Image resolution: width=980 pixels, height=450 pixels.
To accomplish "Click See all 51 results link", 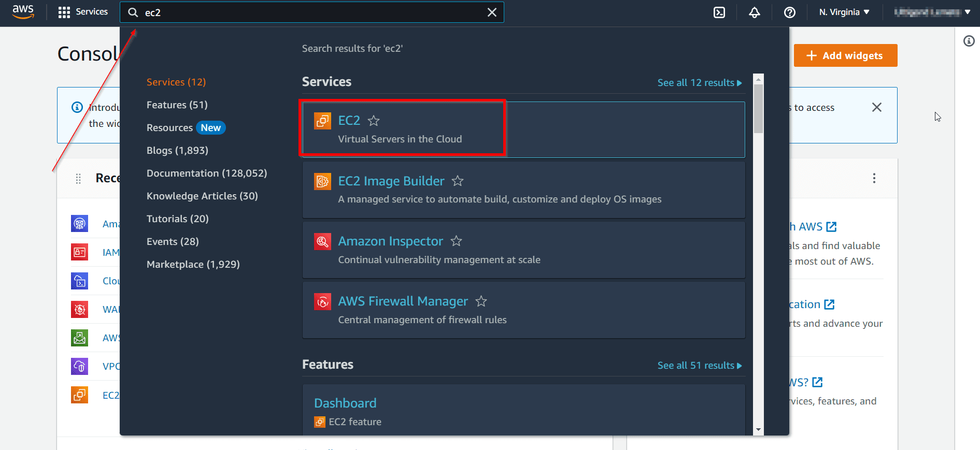I will (700, 365).
